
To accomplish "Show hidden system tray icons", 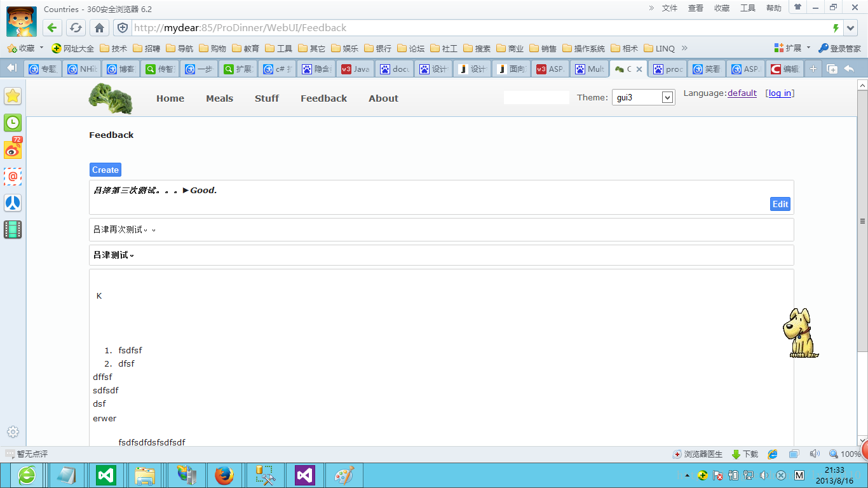I will [687, 475].
